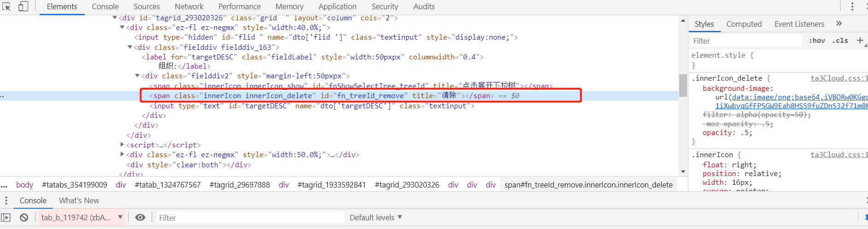Switch to the Elements tab
The width and height of the screenshot is (868, 229).
[62, 6]
